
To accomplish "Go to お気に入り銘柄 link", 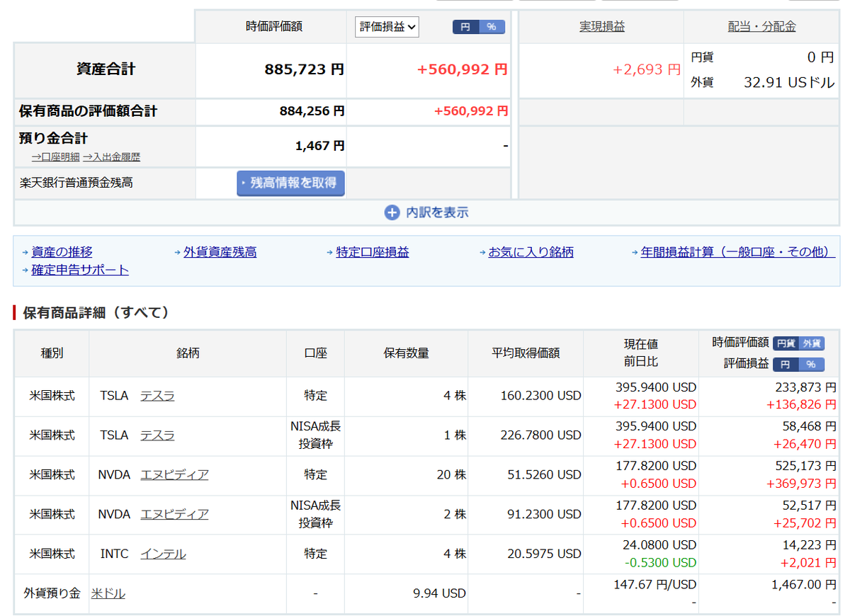I will (x=531, y=252).
